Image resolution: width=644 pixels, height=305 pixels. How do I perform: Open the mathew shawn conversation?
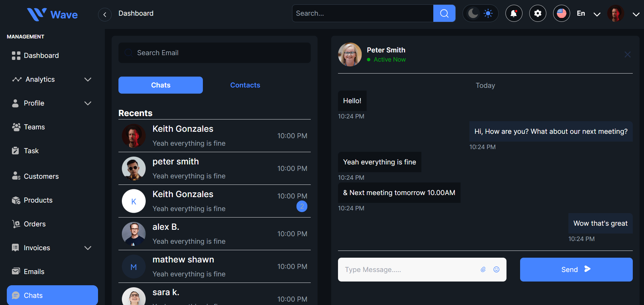coord(214,267)
